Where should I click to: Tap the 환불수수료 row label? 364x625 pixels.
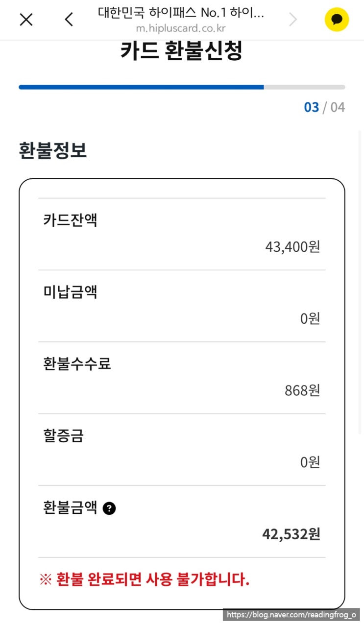pos(77,364)
